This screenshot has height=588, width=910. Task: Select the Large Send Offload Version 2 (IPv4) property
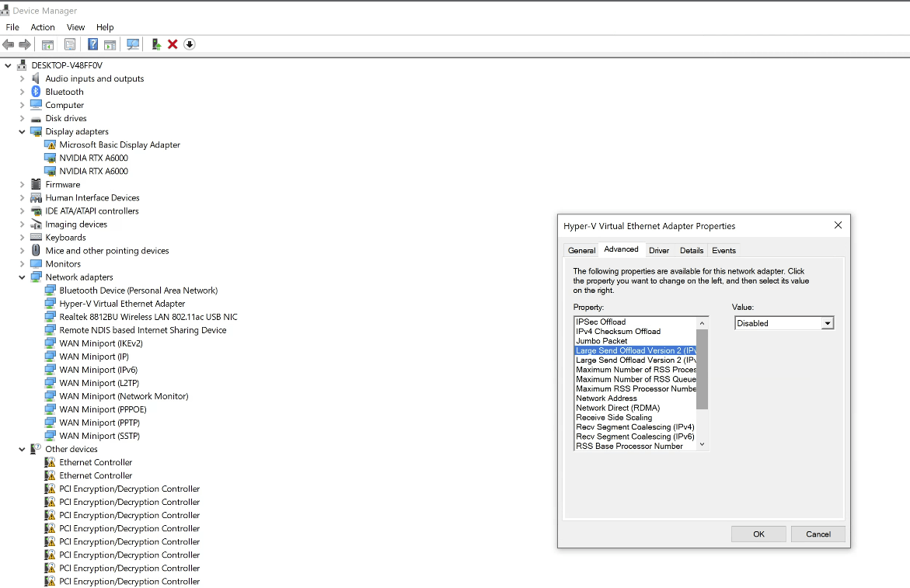[x=636, y=350]
